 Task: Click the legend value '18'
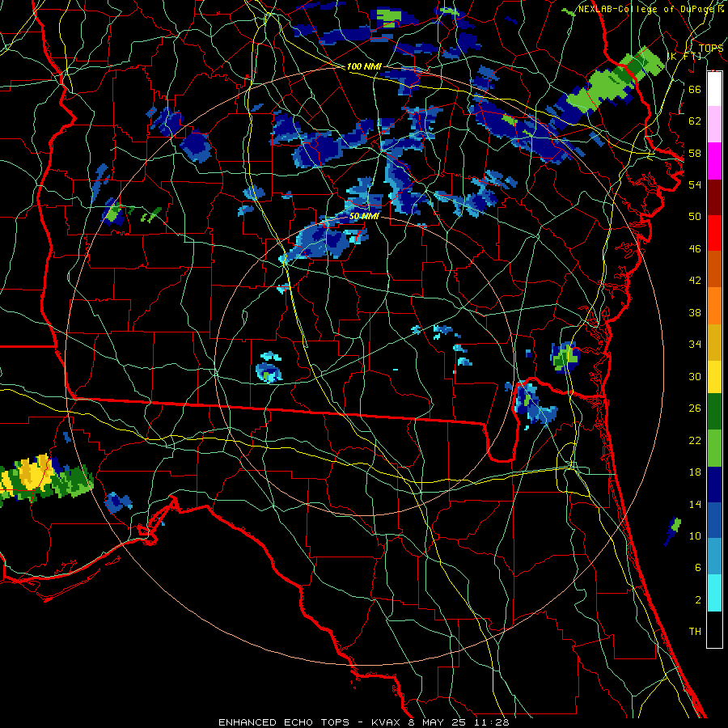pos(695,472)
